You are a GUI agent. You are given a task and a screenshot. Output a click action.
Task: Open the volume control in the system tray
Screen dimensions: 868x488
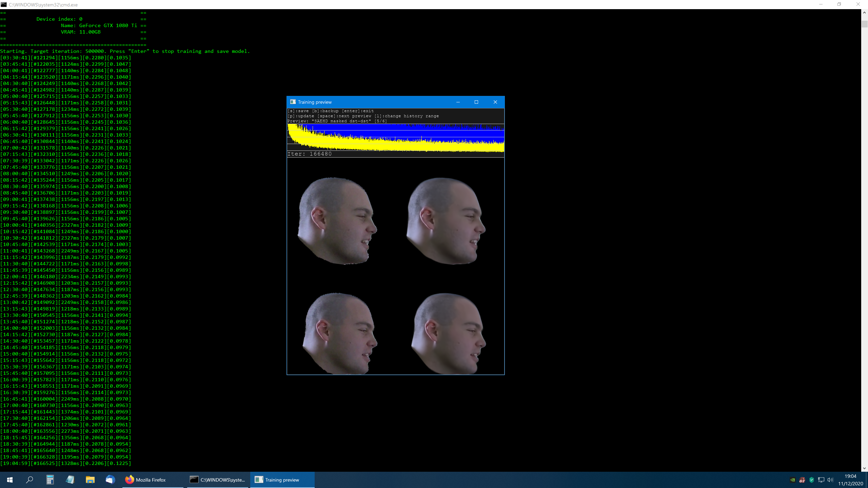(x=830, y=480)
